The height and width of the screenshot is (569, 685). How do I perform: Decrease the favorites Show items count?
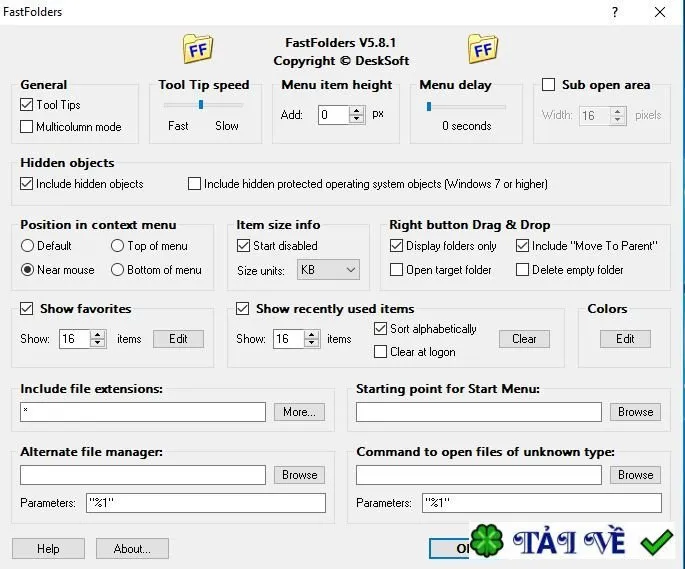(x=97, y=343)
